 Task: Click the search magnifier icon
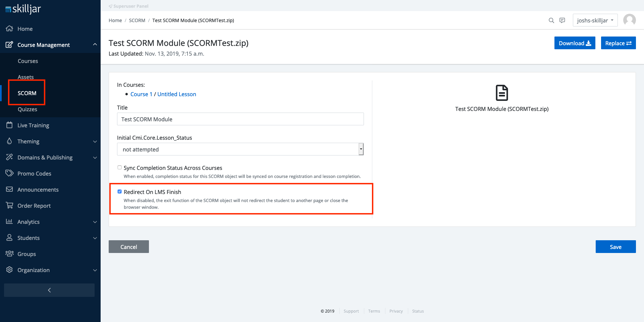tap(551, 20)
